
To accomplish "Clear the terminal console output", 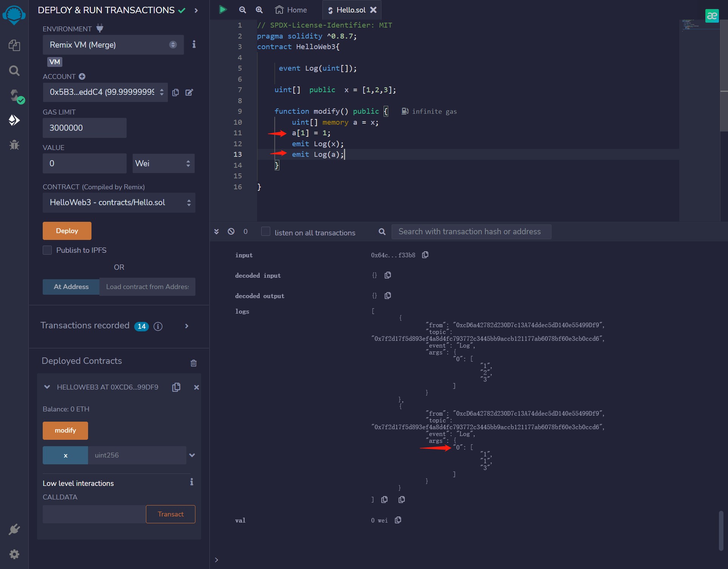I will click(x=231, y=232).
